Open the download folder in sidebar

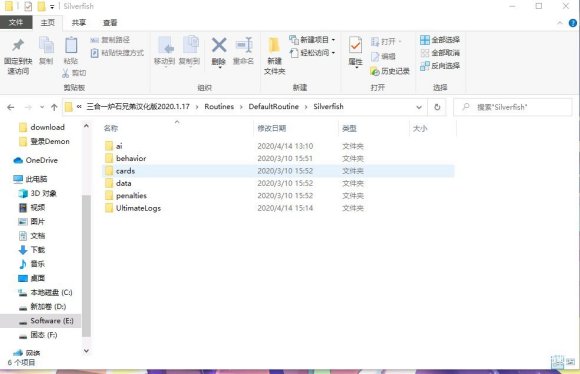pos(42,127)
